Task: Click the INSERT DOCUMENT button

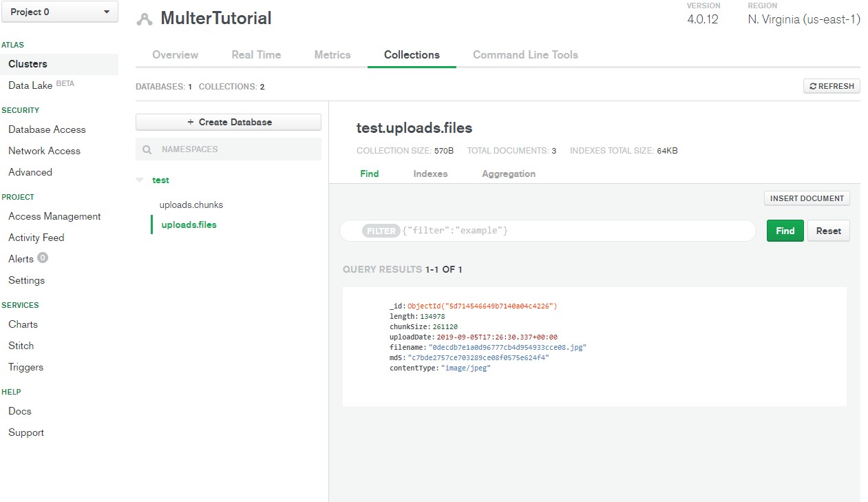Action: 806,198
